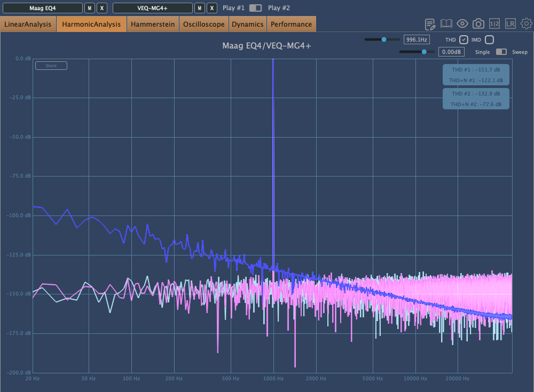Click the THD #2 readout box
Viewport: 534px width, 392px height.
(x=476, y=99)
